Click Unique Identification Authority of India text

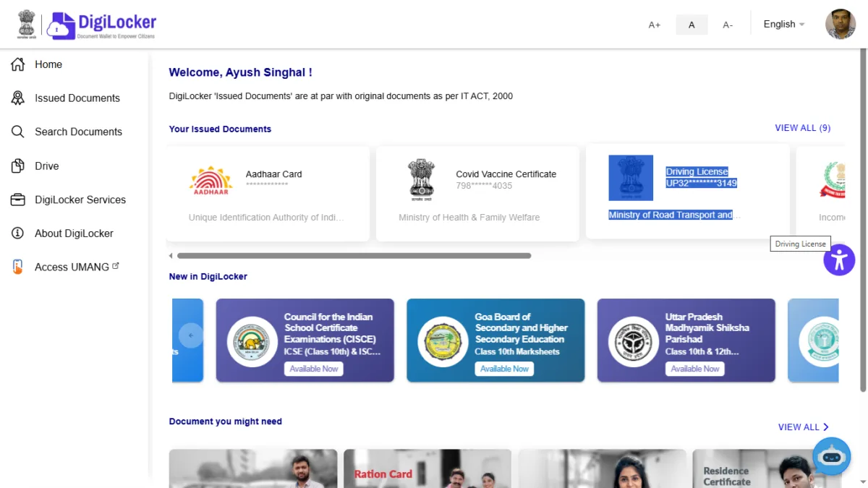click(266, 218)
